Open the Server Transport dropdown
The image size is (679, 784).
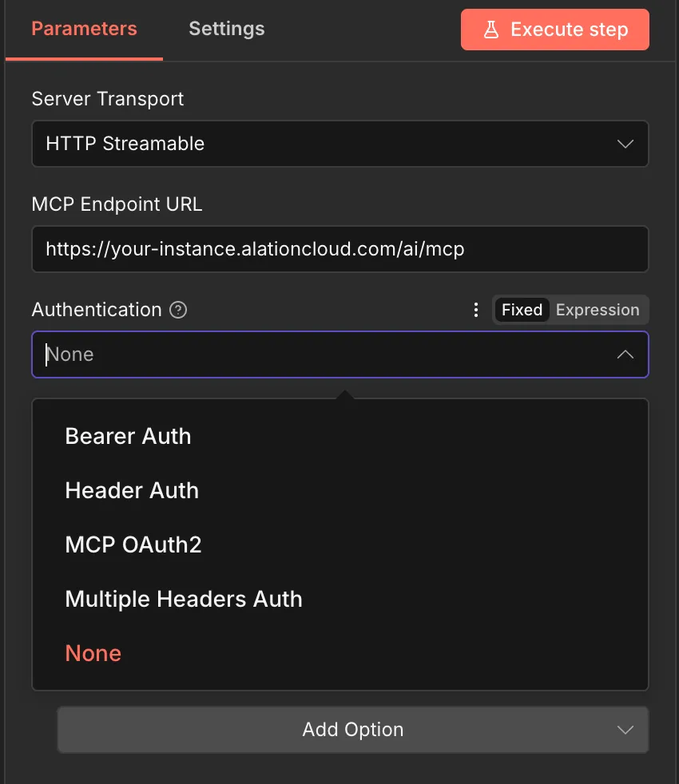point(339,144)
